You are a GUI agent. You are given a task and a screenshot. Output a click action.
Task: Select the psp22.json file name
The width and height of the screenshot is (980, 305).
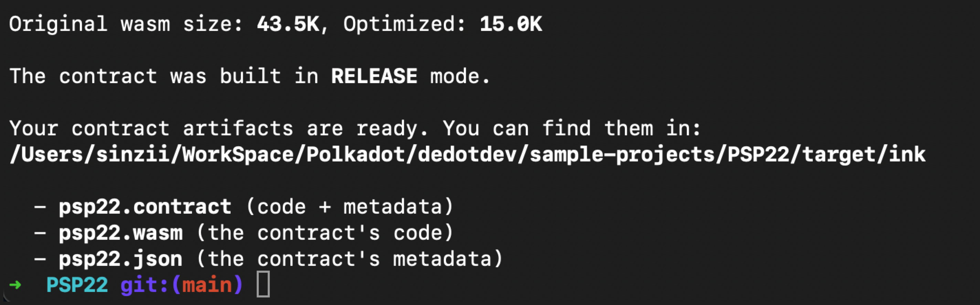[x=120, y=259]
